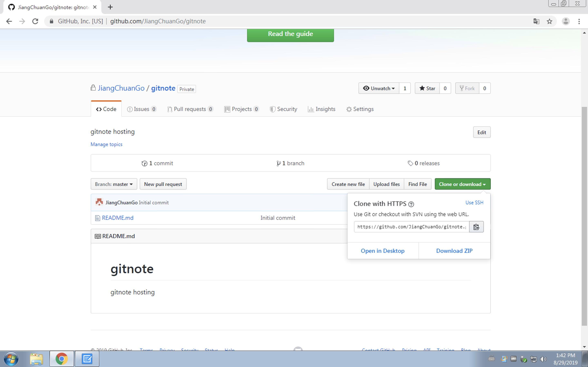Click the Create new file button

click(x=348, y=184)
